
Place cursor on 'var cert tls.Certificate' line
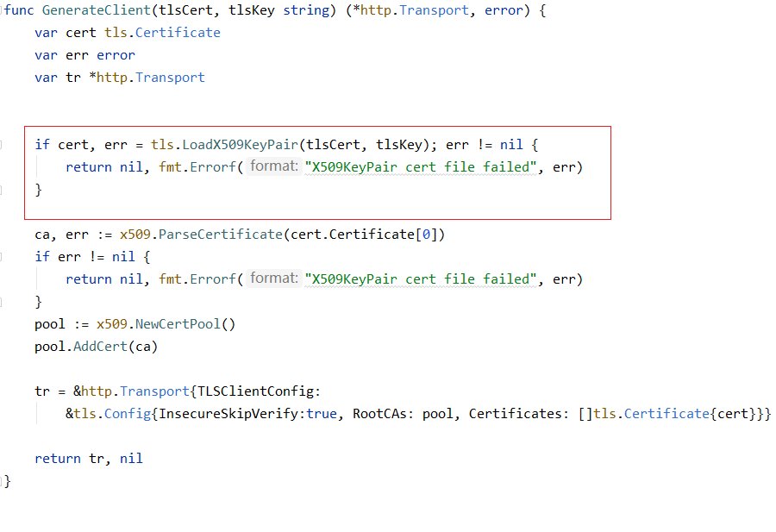point(128,33)
